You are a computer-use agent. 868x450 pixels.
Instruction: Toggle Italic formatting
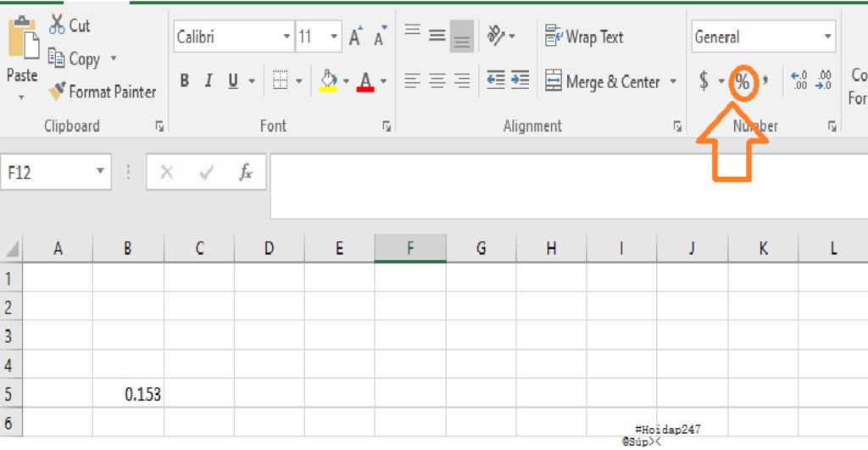(208, 81)
